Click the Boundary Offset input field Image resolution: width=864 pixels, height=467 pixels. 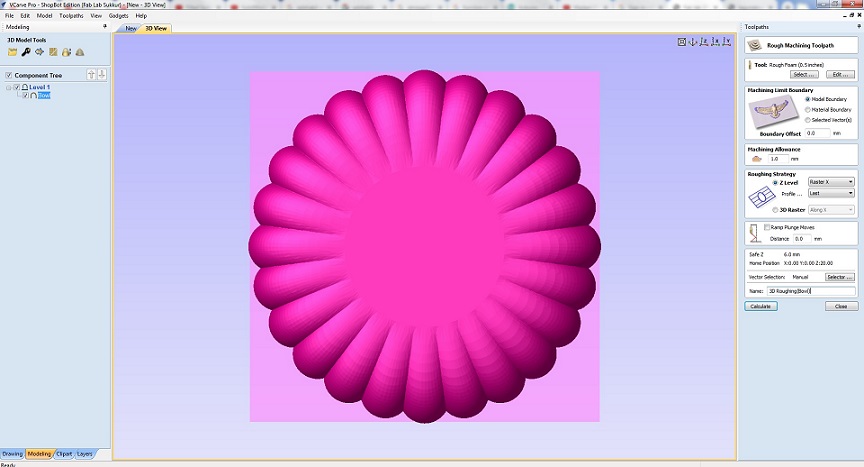point(817,133)
